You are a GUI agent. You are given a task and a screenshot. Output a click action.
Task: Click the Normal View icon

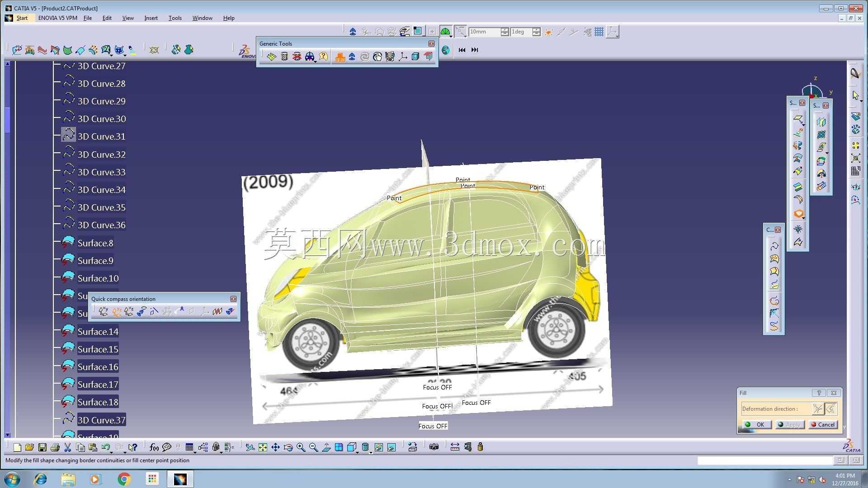[x=326, y=447]
